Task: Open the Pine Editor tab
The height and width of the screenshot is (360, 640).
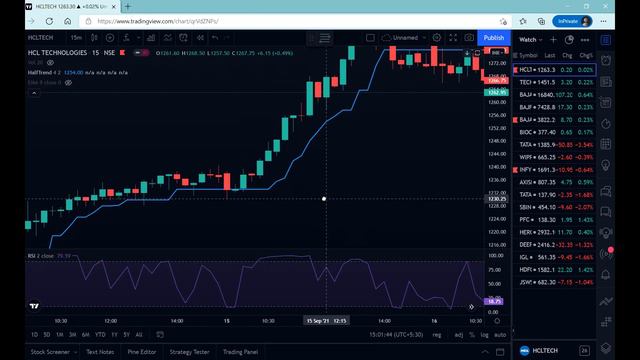Action: click(142, 352)
